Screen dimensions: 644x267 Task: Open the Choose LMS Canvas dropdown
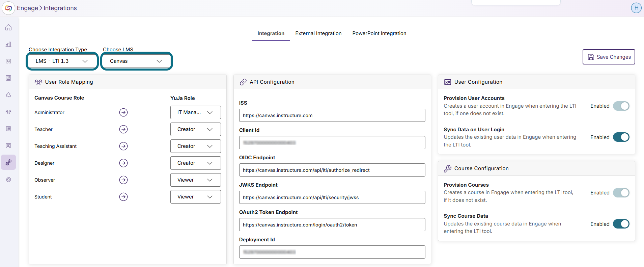point(137,61)
